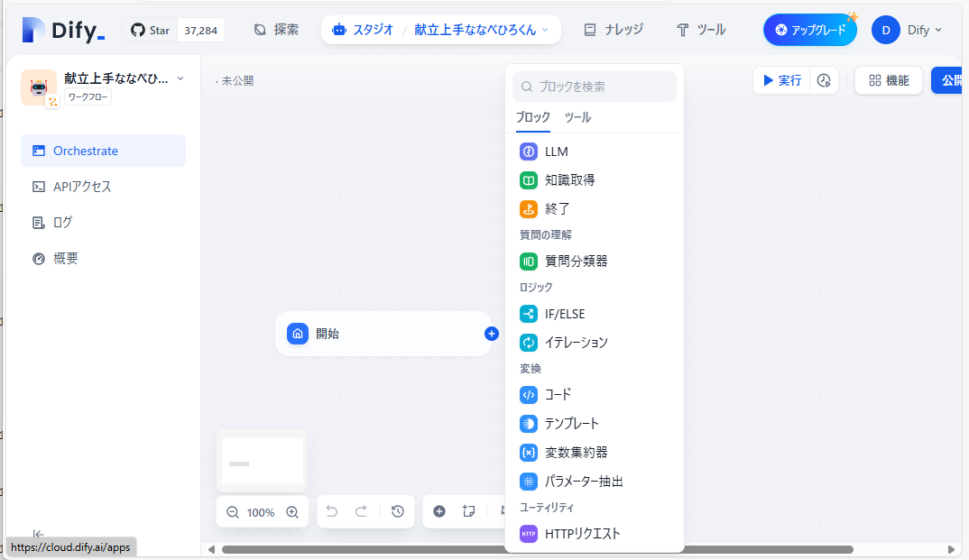Image resolution: width=969 pixels, height=560 pixels.
Task: Zoom out the canvas
Action: (x=233, y=512)
